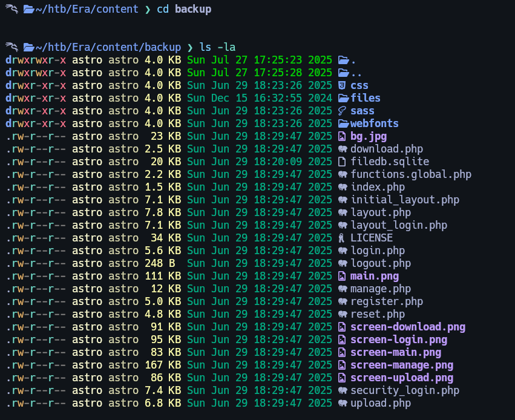The image size is (515, 420).
Task: Click the file name manage.php
Action: [381, 289]
